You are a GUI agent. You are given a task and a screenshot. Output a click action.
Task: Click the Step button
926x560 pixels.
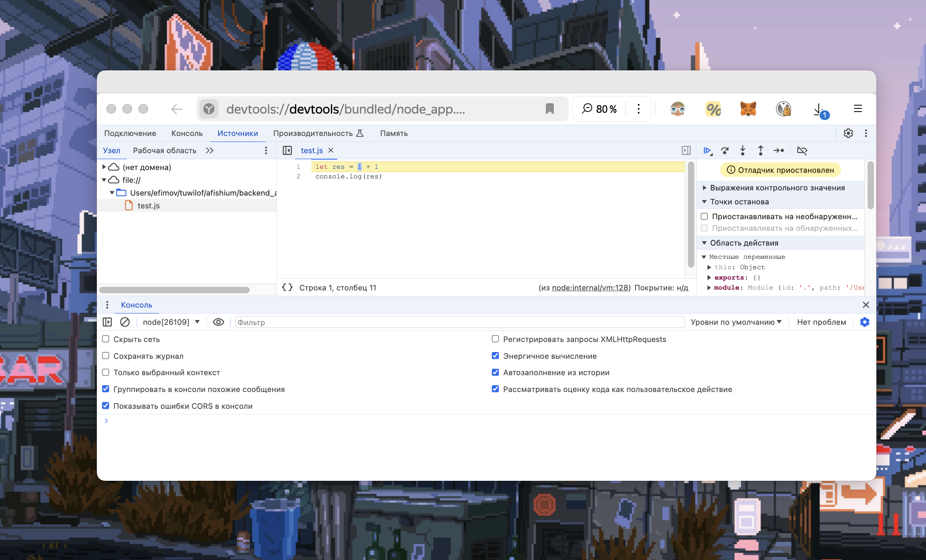779,150
